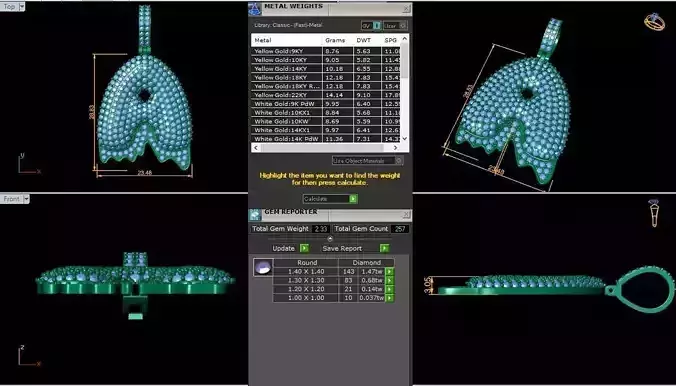
Task: Click the ring icon in the perspective viewport
Action: (x=654, y=22)
